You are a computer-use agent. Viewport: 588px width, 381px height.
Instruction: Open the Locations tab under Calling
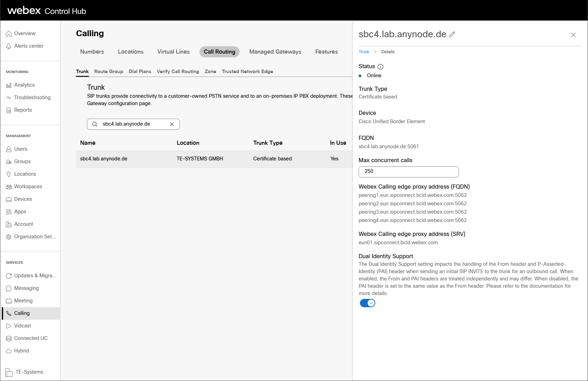click(x=131, y=52)
